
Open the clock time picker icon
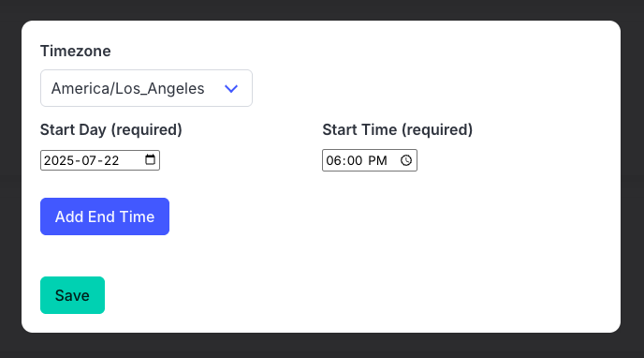pyautogui.click(x=406, y=160)
